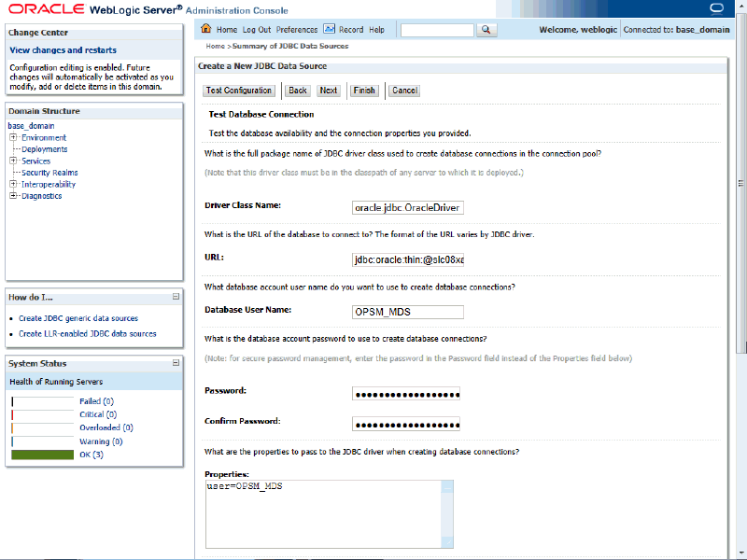Click the green OK health bar

42,455
